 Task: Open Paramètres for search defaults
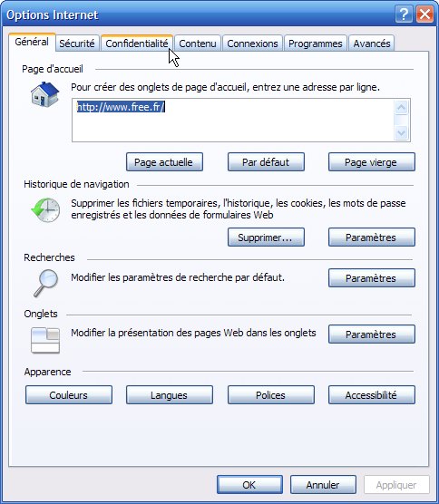372,278
